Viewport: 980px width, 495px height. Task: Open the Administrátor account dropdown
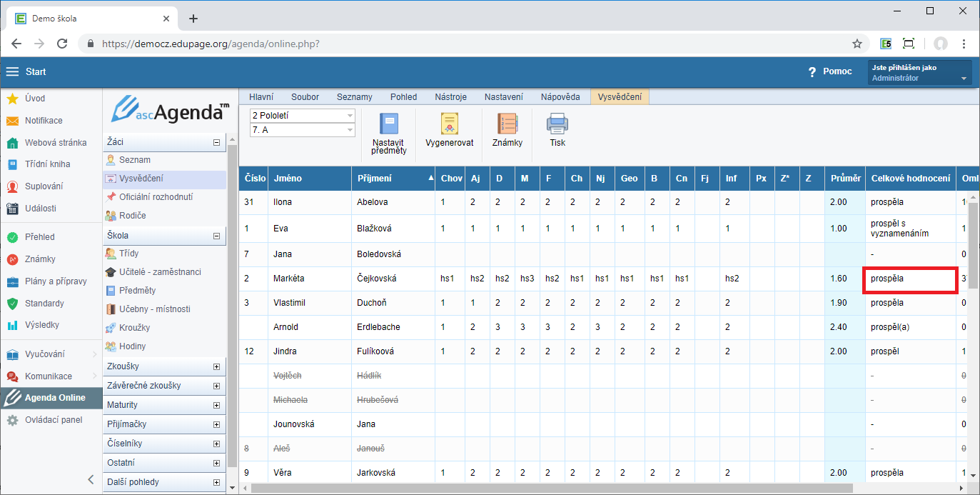920,73
